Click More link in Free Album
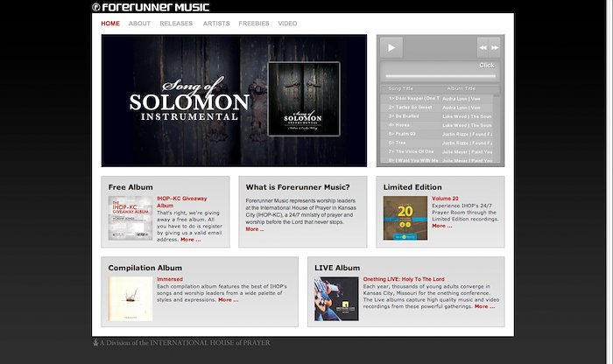 [190, 240]
